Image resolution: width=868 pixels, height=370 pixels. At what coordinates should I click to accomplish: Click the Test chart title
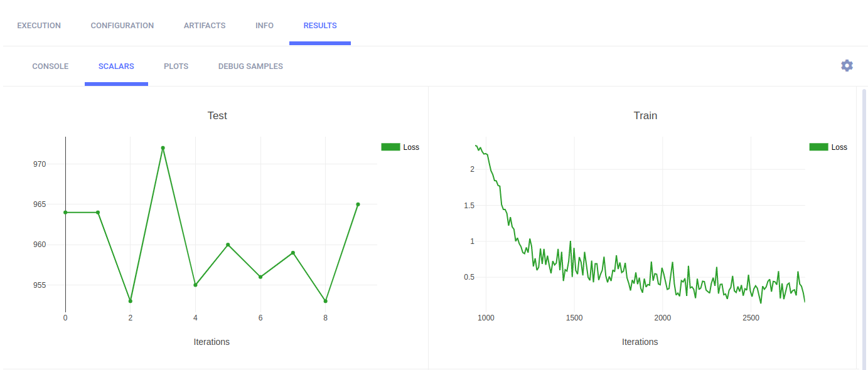coord(217,115)
